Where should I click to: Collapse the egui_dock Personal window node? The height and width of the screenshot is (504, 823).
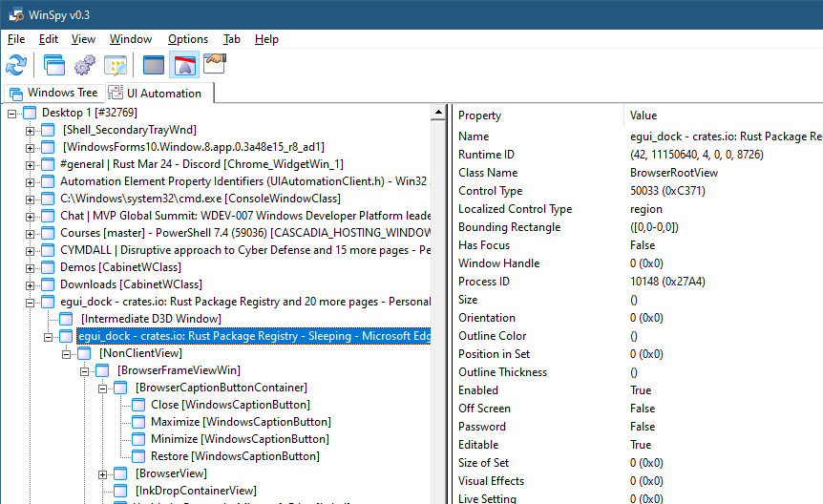coord(30,303)
